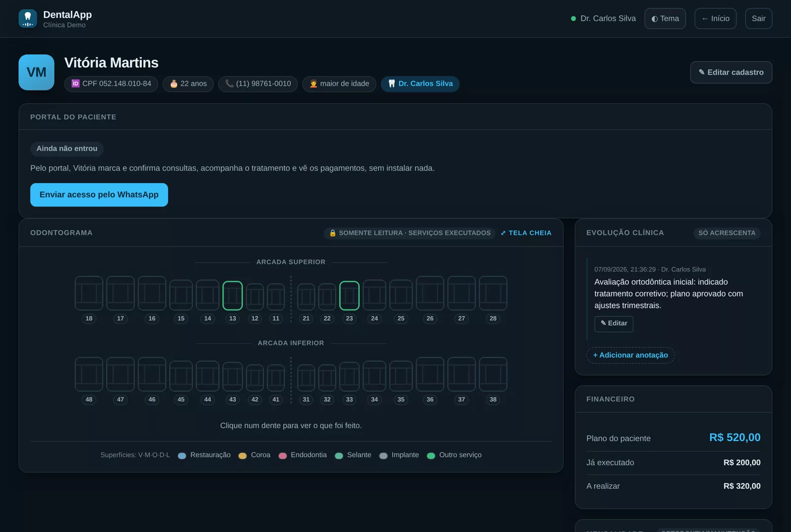Screen dimensions: 791x532
Task: Click the Implante legend label
Action: point(405,455)
